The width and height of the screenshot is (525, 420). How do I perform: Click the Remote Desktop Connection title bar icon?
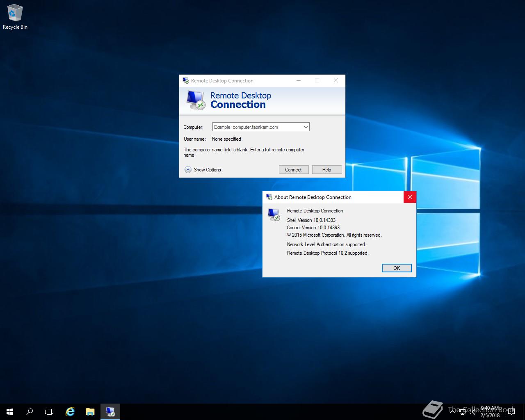pos(186,80)
